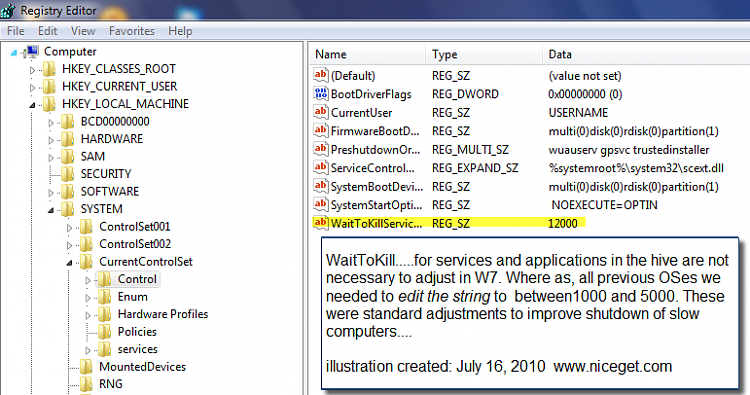Collapse the CurrentControlSet key

click(69, 263)
